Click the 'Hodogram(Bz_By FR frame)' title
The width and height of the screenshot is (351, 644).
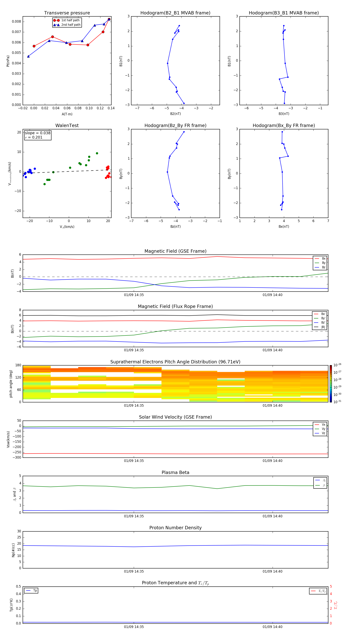coord(175,125)
